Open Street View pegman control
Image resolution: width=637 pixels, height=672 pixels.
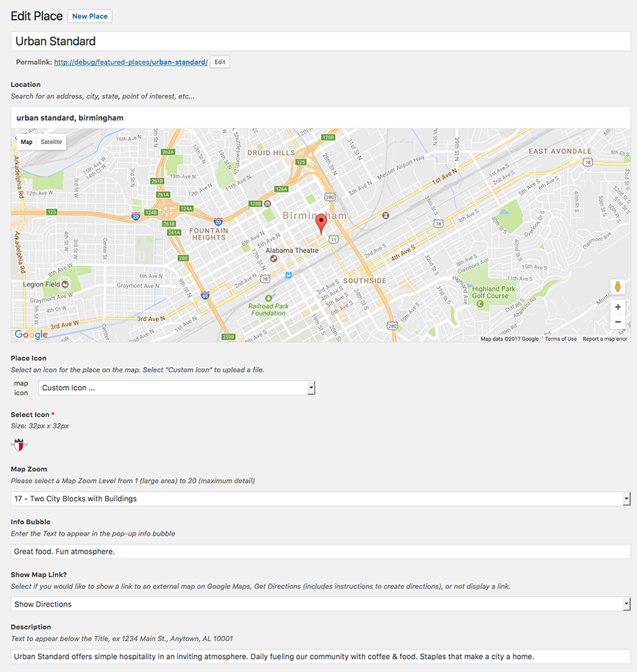[x=618, y=286]
